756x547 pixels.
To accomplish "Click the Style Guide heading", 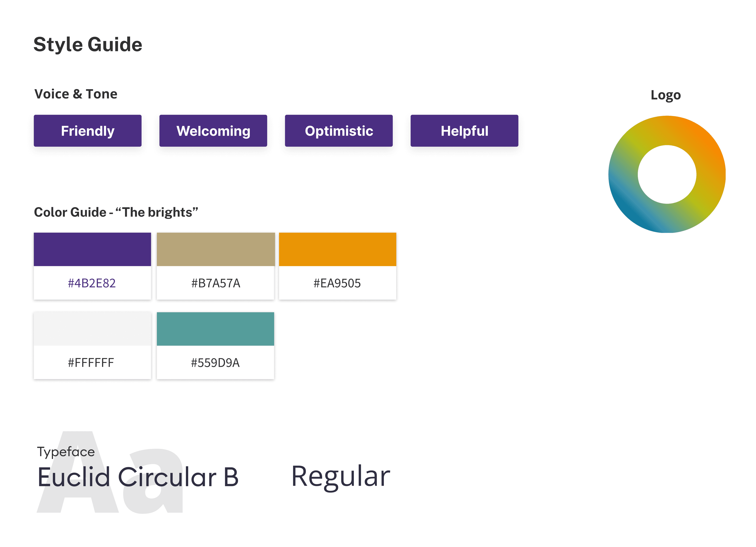I will (x=88, y=45).
